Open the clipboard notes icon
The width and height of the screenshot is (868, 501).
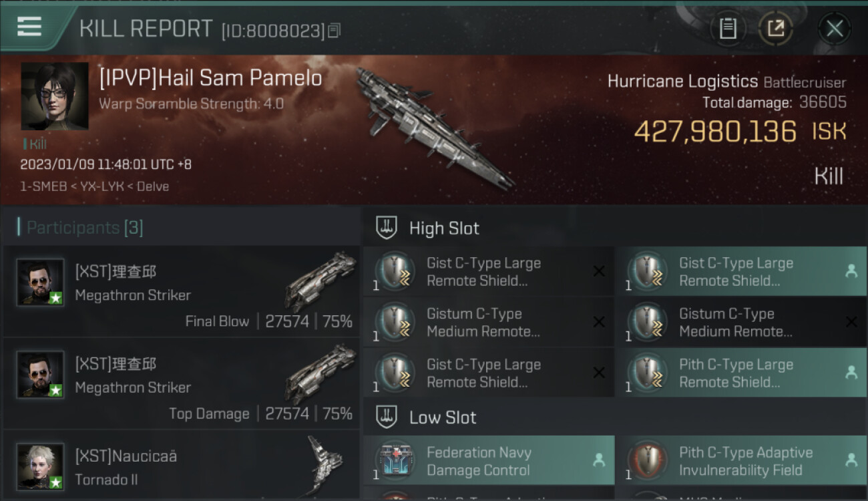pyautogui.click(x=728, y=29)
